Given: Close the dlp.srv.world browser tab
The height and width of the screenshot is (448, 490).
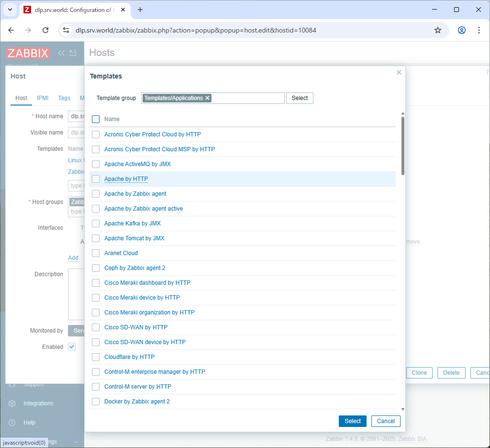Looking at the screenshot, I should (123, 10).
